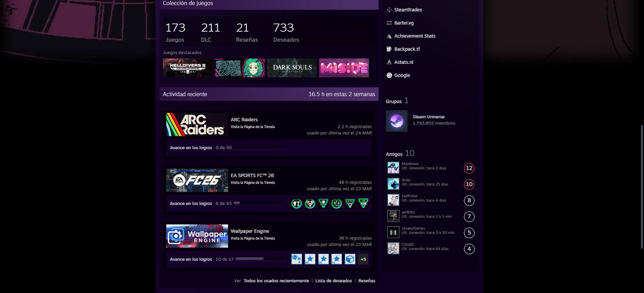
Task: Open aw8dss's friend avatar
Action: (x=393, y=216)
